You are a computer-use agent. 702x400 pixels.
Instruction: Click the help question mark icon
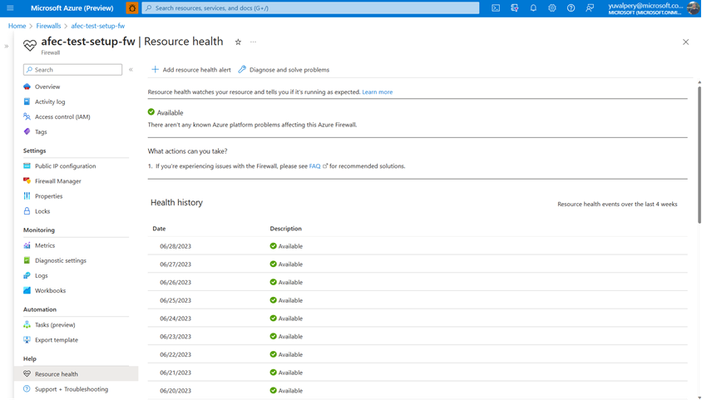click(571, 8)
